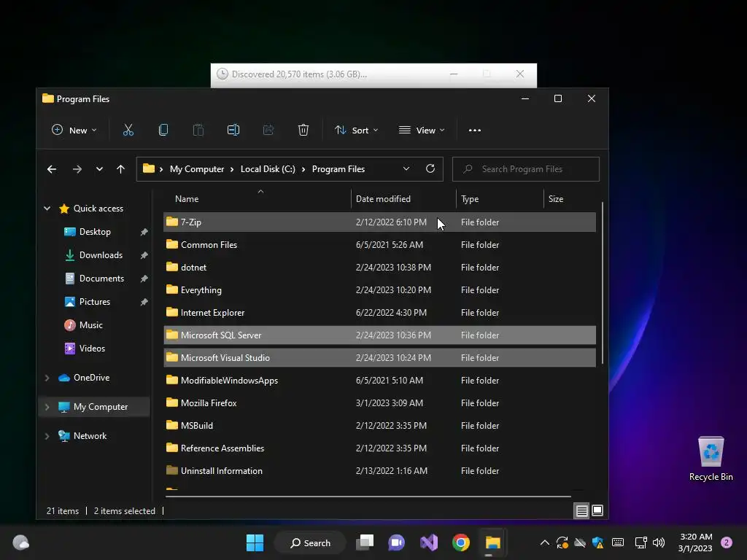Click the Paste clipboard icon
Screen dimensions: 747x560
pyautogui.click(x=198, y=130)
